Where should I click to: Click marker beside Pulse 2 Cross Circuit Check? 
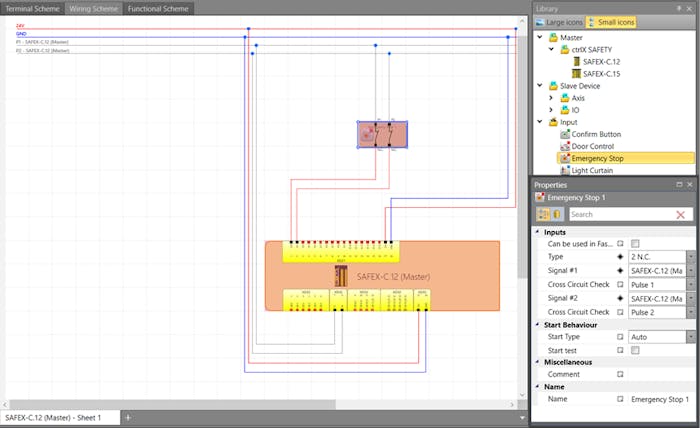coord(620,312)
